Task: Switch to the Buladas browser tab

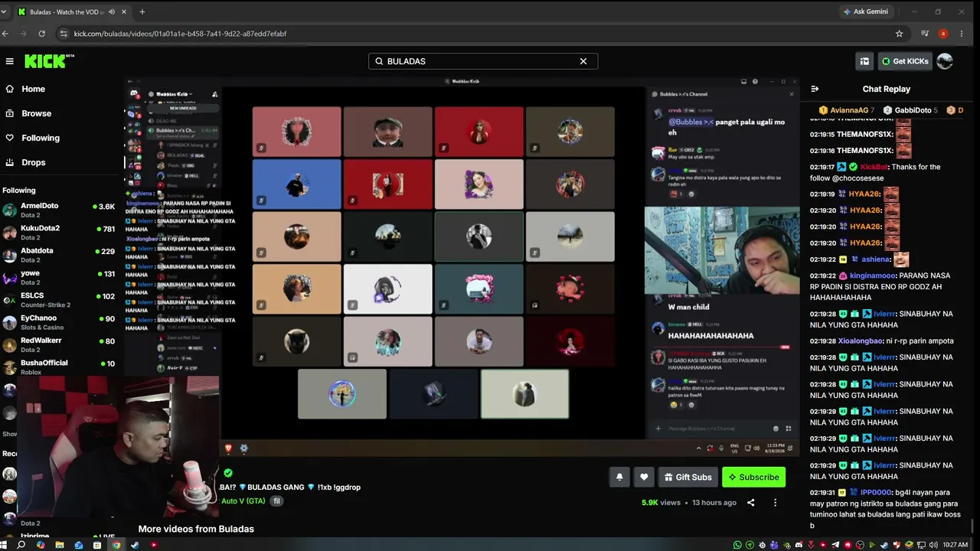Action: coord(72,11)
